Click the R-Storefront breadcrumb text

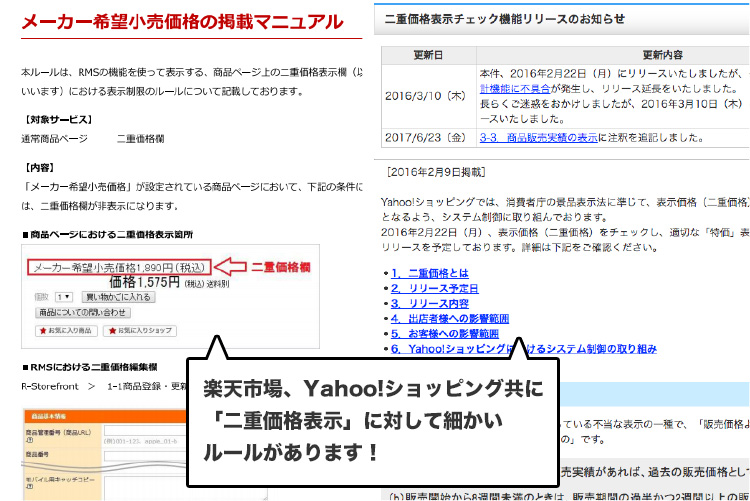tap(50, 384)
